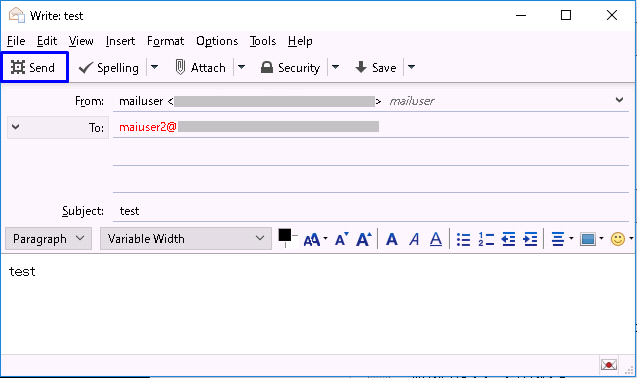Click the bold text formatting icon
637x378 pixels.
392,239
